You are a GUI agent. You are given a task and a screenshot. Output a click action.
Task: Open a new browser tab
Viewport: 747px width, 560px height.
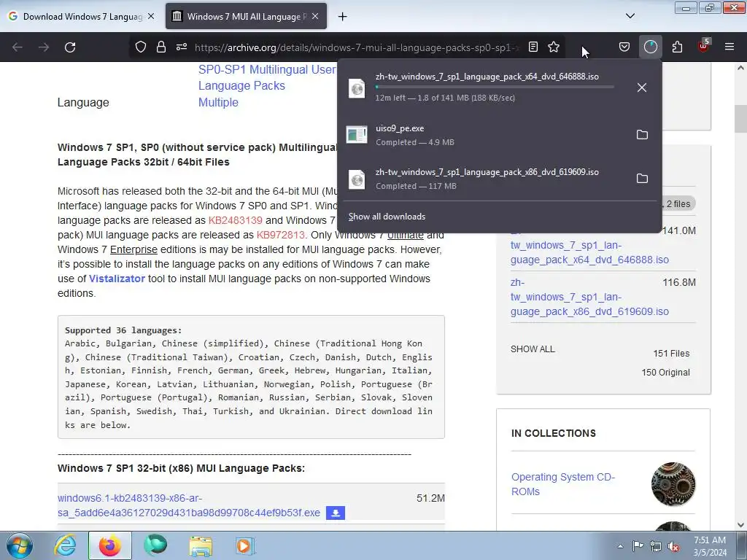(342, 17)
